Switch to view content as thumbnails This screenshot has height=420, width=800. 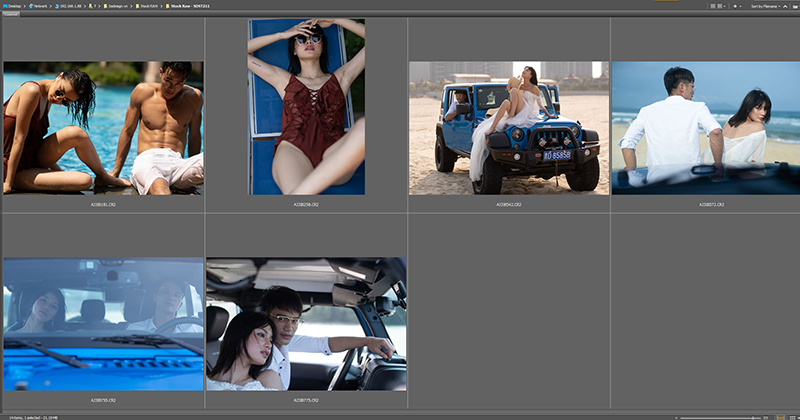tap(792, 418)
